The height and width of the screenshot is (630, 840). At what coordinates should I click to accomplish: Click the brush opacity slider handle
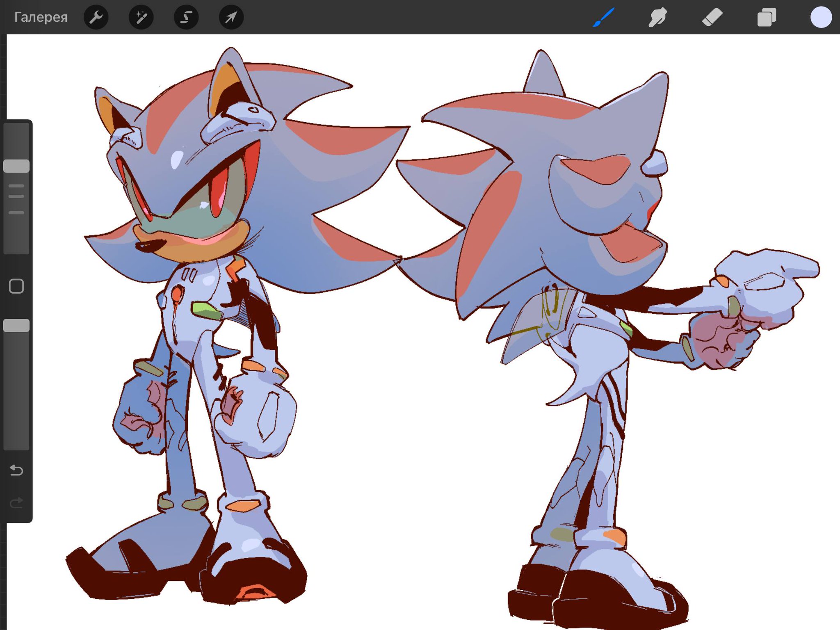tap(16, 326)
